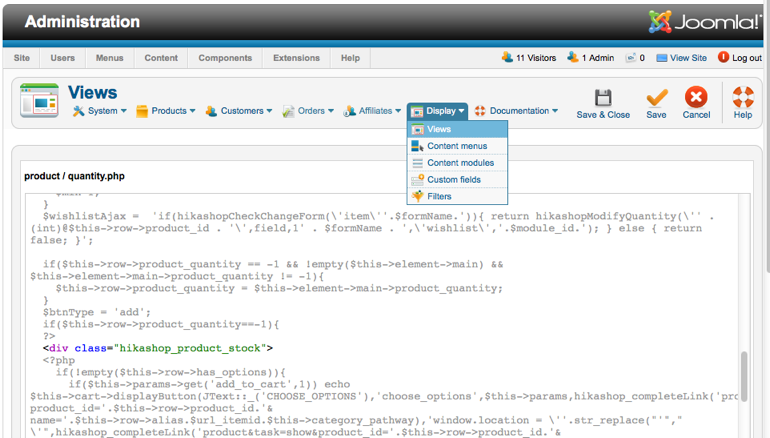Click the Customers people icon

click(x=212, y=111)
